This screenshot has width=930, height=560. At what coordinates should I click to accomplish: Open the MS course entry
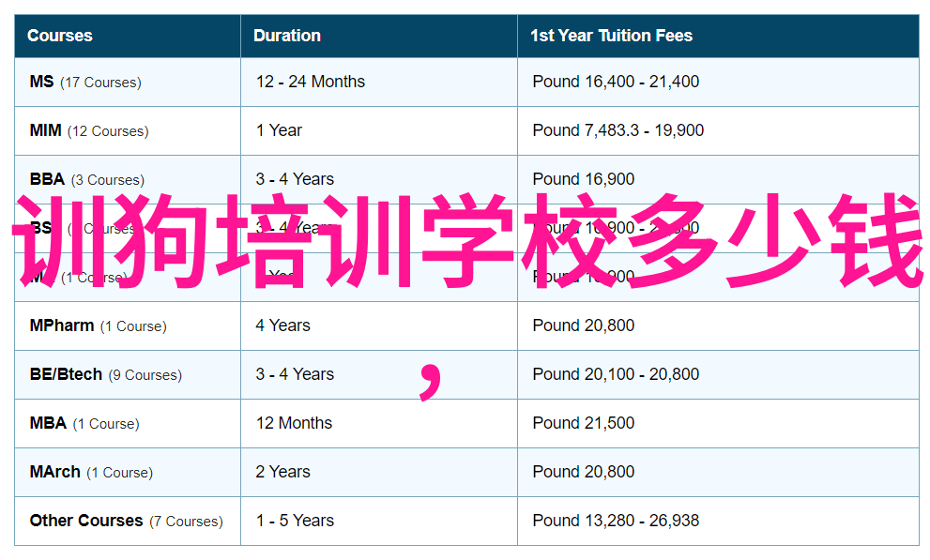tap(41, 82)
